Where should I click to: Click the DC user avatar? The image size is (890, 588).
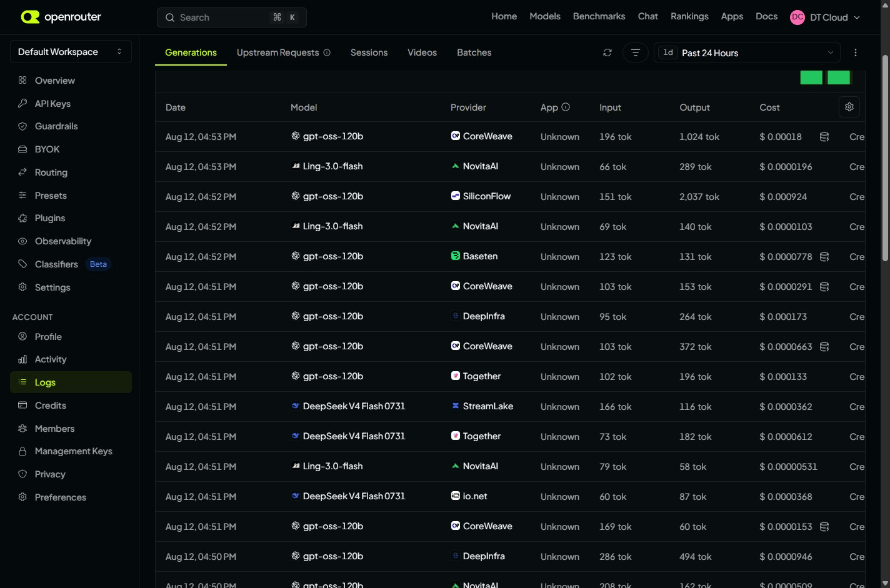[797, 17]
